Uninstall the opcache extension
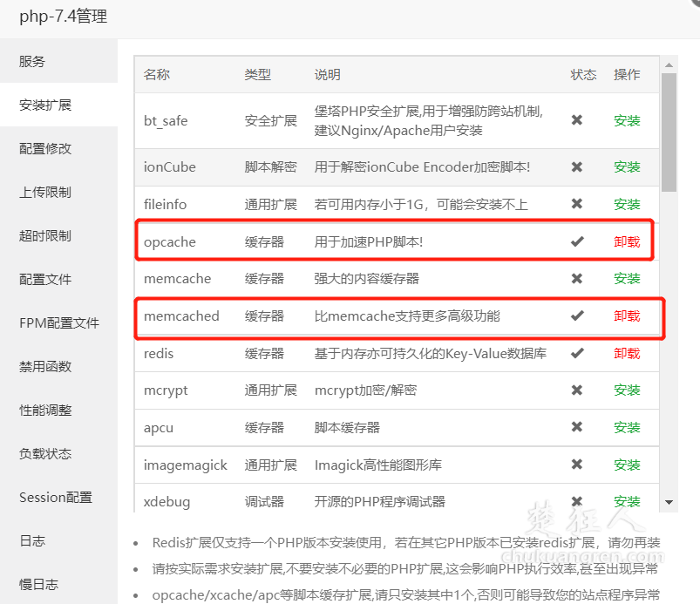This screenshot has width=700, height=604. point(627,241)
